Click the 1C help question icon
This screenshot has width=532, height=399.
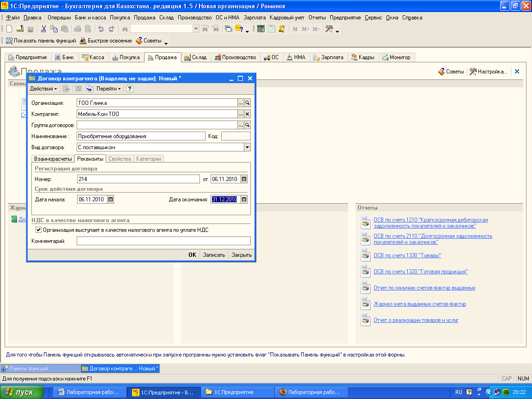[239, 29]
